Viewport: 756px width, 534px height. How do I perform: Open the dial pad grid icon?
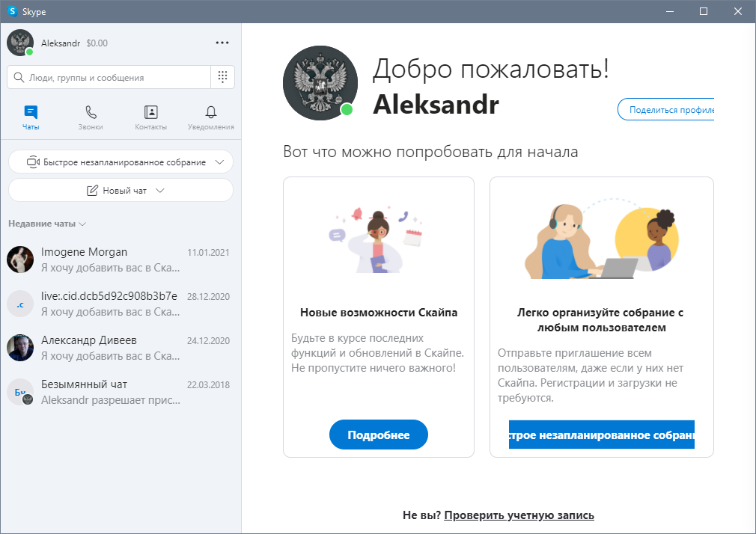[223, 77]
